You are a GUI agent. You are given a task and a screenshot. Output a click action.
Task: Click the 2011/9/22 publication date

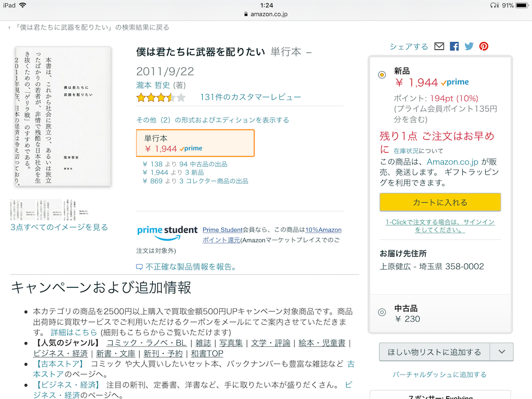(x=165, y=72)
